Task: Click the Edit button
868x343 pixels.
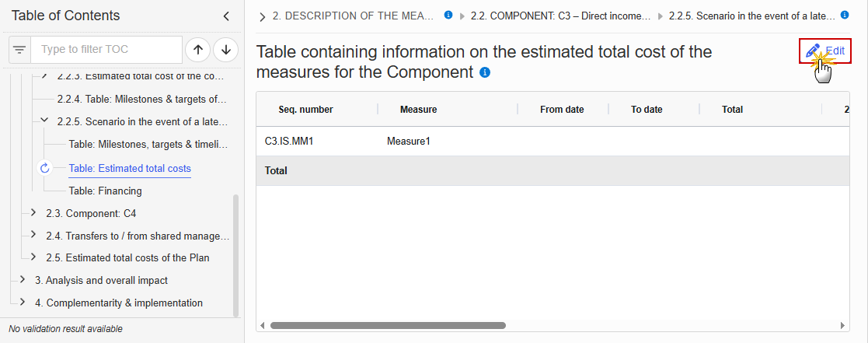Action: tap(824, 51)
